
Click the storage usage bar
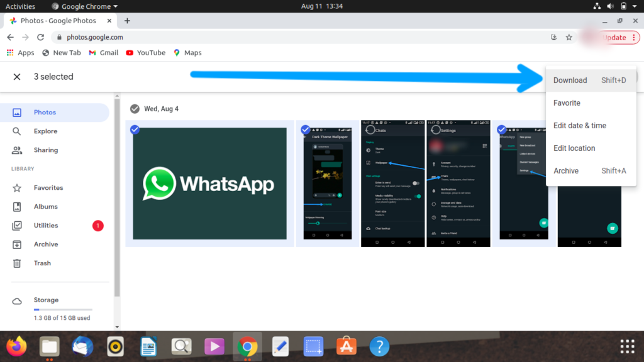point(63,310)
